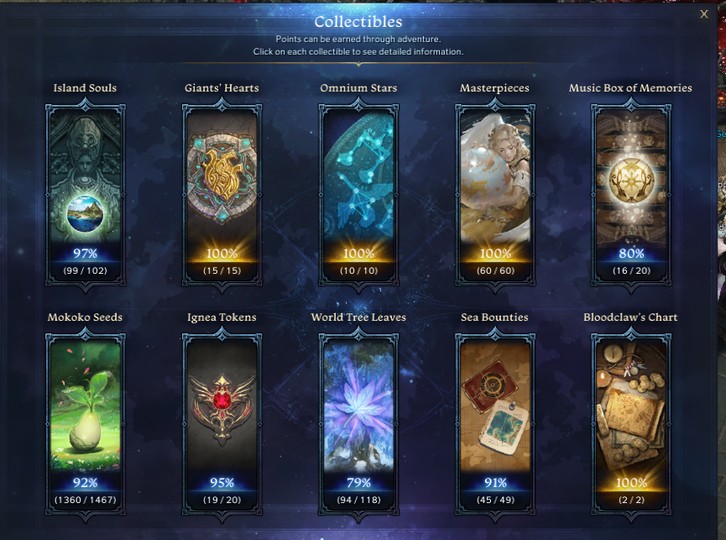Viewport: 726px width, 540px height.
Task: Select the Bloodclaw's Chart treasure card
Action: point(631,424)
